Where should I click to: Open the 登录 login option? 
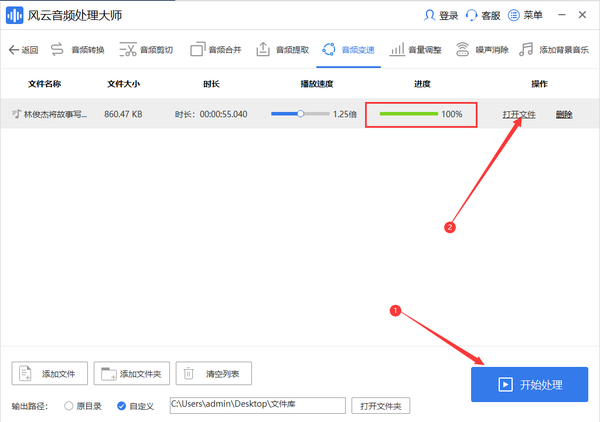[441, 15]
